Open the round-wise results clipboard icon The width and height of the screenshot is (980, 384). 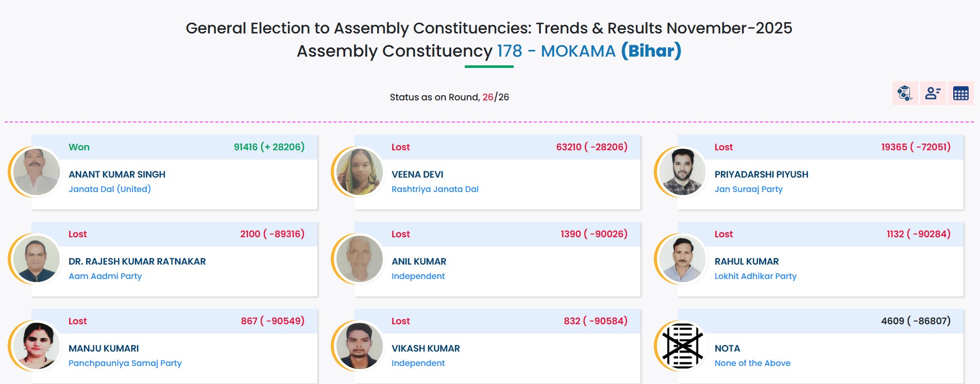tap(904, 93)
